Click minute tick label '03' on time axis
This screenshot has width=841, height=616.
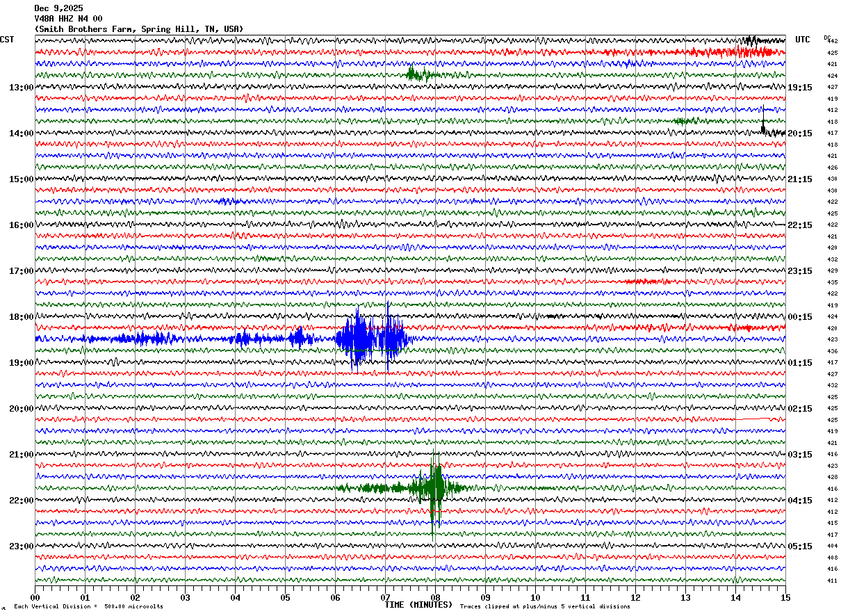click(x=185, y=597)
